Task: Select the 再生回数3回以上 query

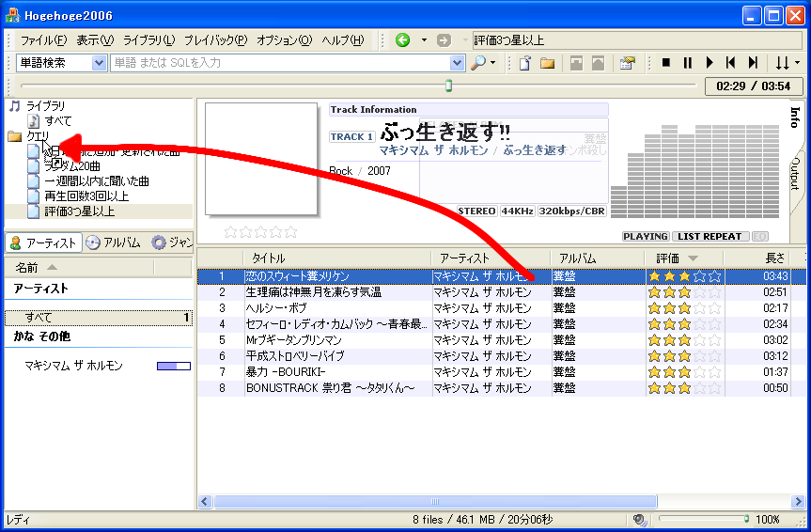Action: (86, 196)
